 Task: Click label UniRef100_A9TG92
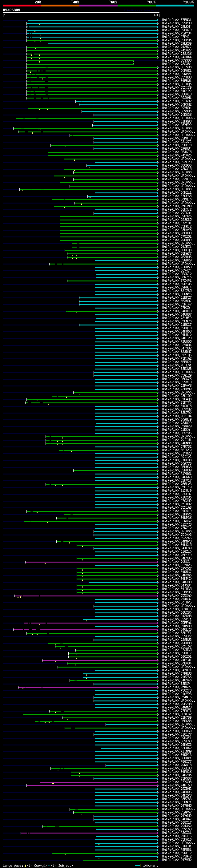coord(177,101)
